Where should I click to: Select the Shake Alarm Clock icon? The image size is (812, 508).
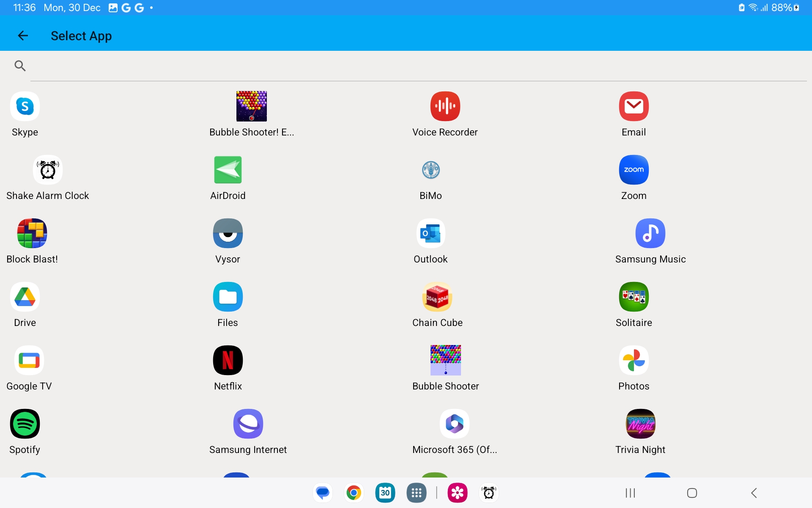48,170
